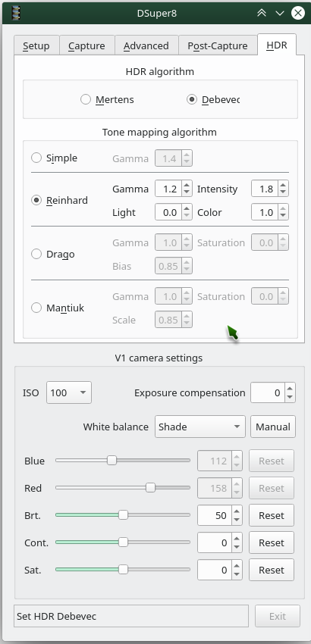The image size is (311, 644).
Task: Increase Reinhard Color value with up arrow
Action: pyautogui.click(x=283, y=208)
